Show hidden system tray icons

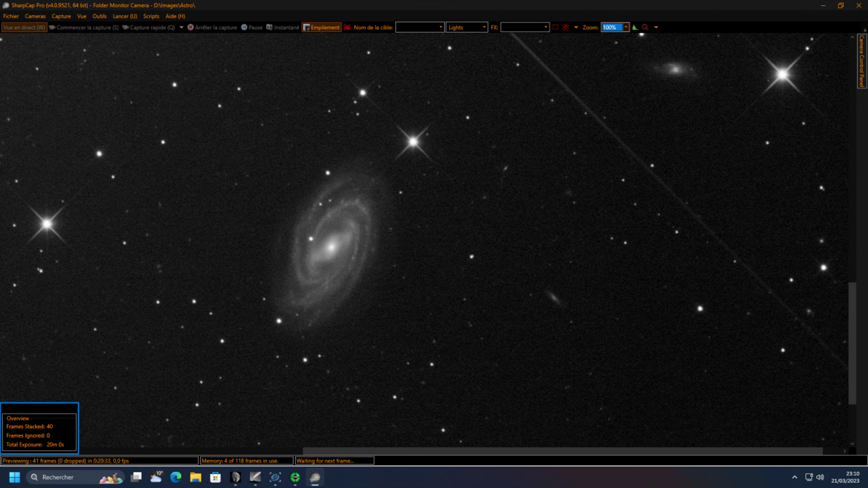click(x=795, y=477)
